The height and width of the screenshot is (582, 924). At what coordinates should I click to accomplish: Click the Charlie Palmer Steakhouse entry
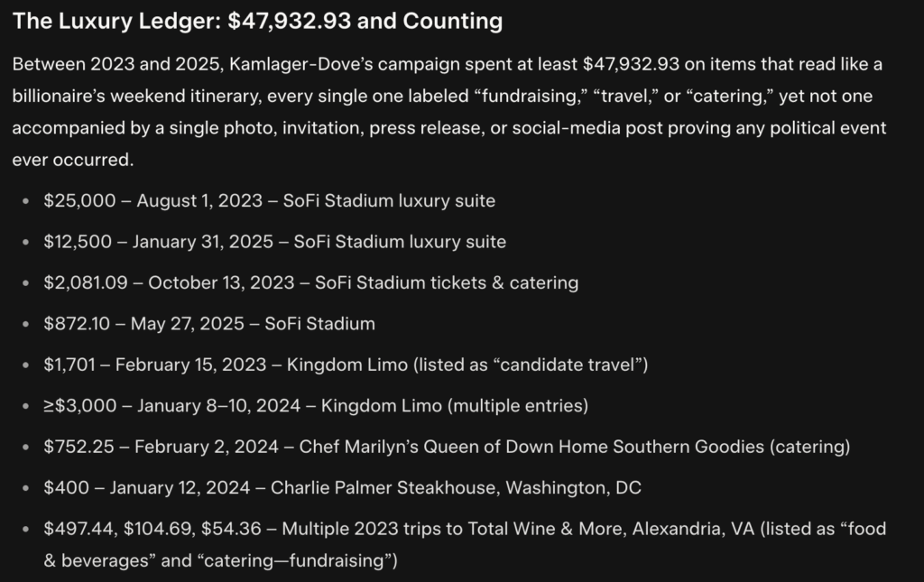[x=343, y=488]
